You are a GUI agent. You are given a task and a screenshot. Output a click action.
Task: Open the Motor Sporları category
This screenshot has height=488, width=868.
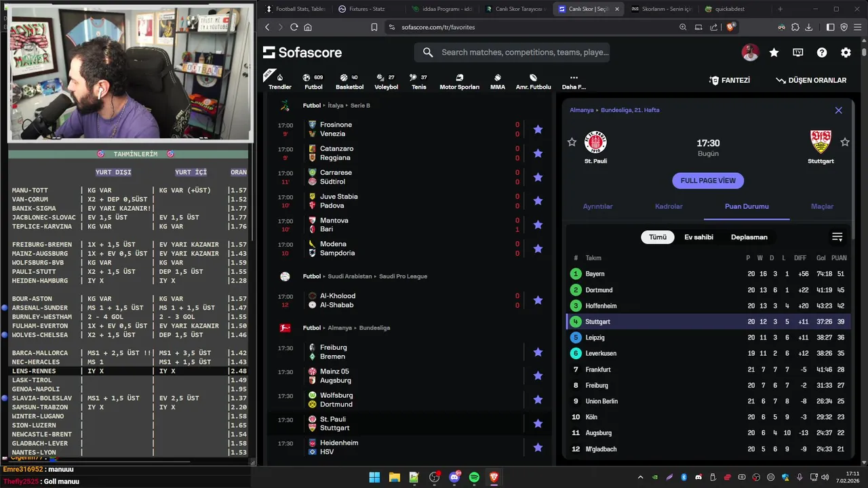pyautogui.click(x=459, y=81)
